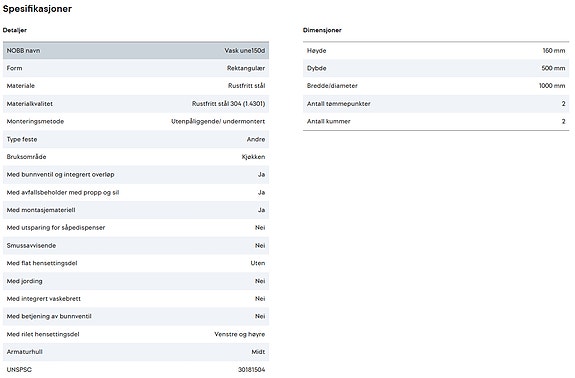The width and height of the screenshot is (575, 378).
Task: Click the Dybde row label
Action: tap(316, 68)
